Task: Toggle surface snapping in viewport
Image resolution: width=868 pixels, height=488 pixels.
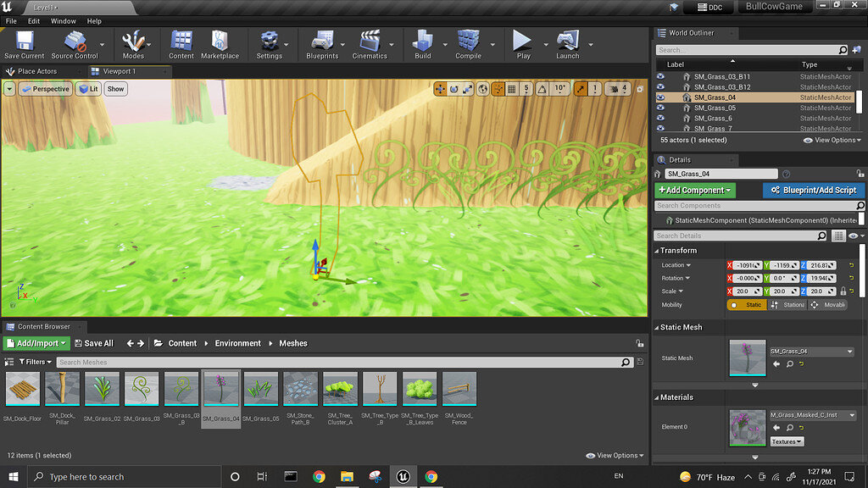Action: coord(498,88)
